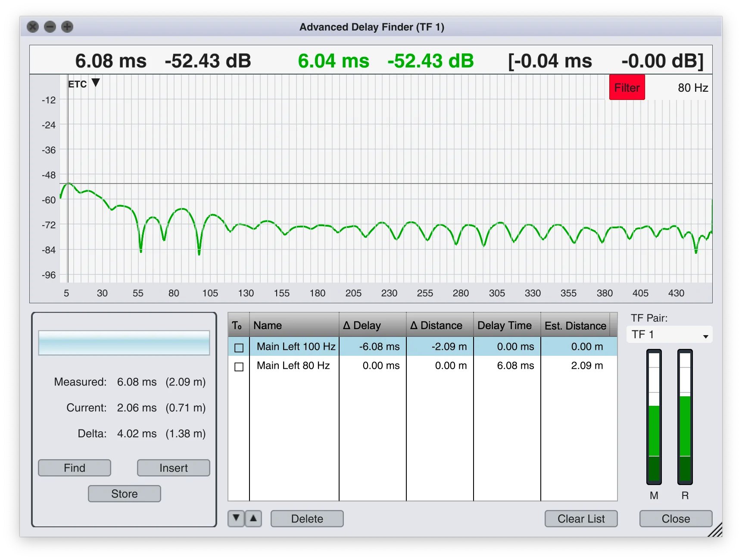Open the ETC graph type menu

pyautogui.click(x=85, y=83)
